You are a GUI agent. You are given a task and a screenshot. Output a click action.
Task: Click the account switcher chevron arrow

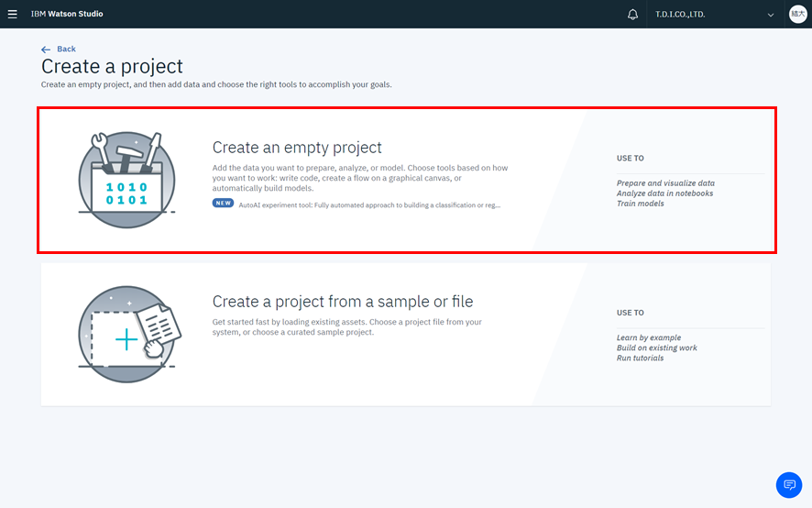coord(770,15)
